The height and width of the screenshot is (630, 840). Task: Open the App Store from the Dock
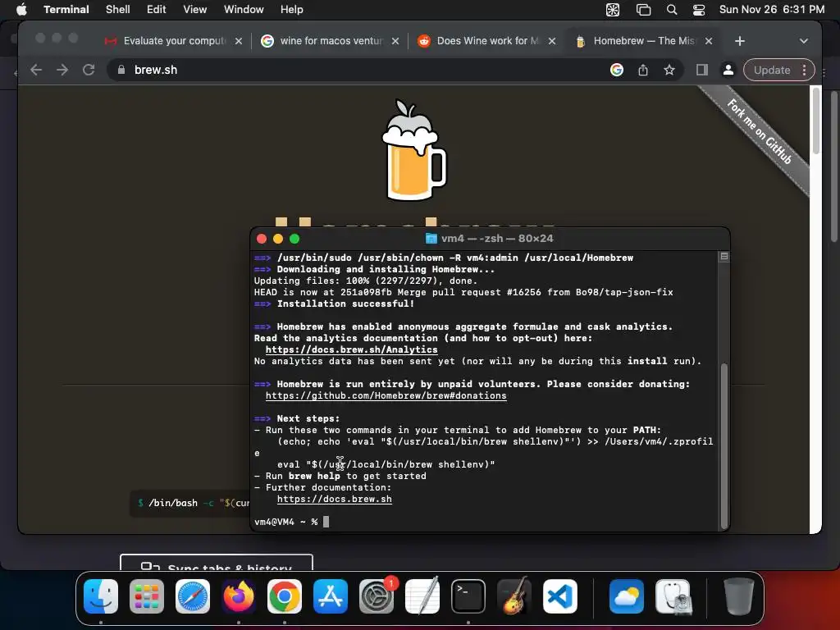click(x=331, y=596)
